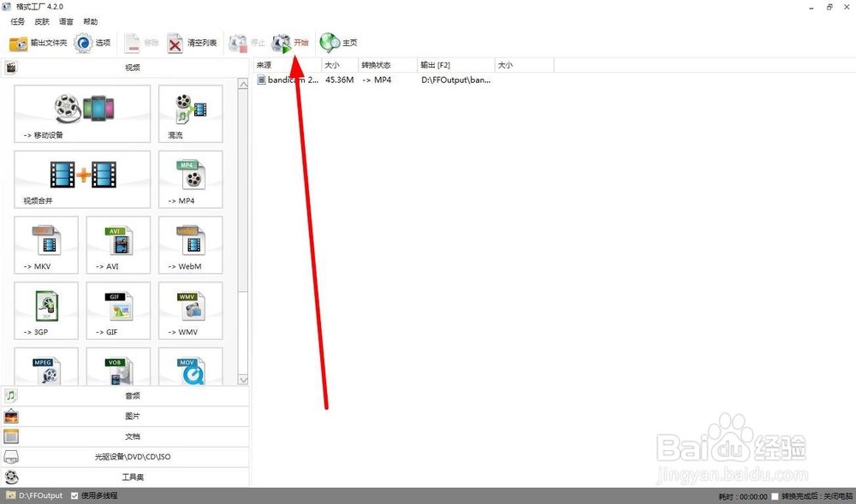This screenshot has height=504, width=856.
Task: Expand the 音频 (Audio) category
Action: (x=126, y=396)
